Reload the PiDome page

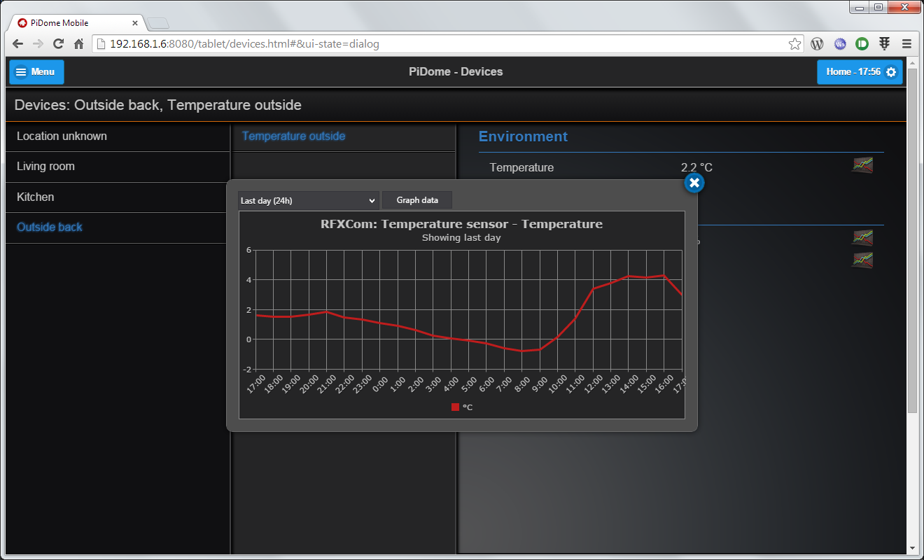59,43
